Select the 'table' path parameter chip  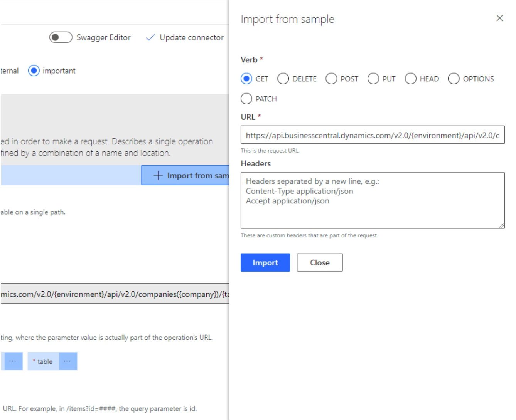(44, 361)
